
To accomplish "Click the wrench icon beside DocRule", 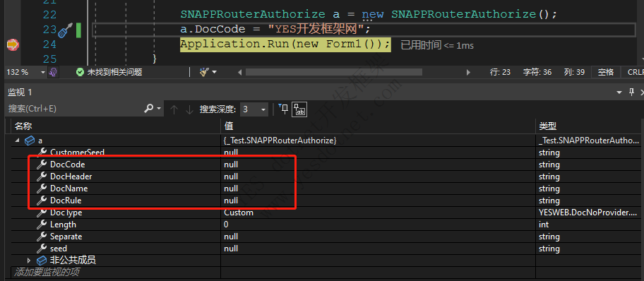I will pos(42,201).
